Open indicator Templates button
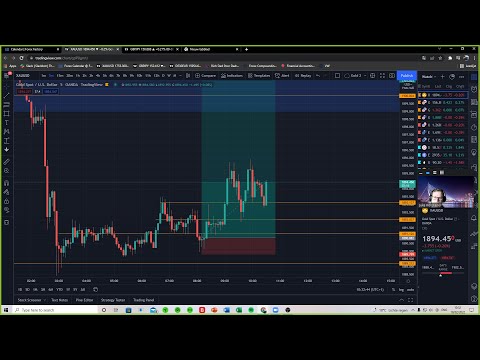 point(259,76)
